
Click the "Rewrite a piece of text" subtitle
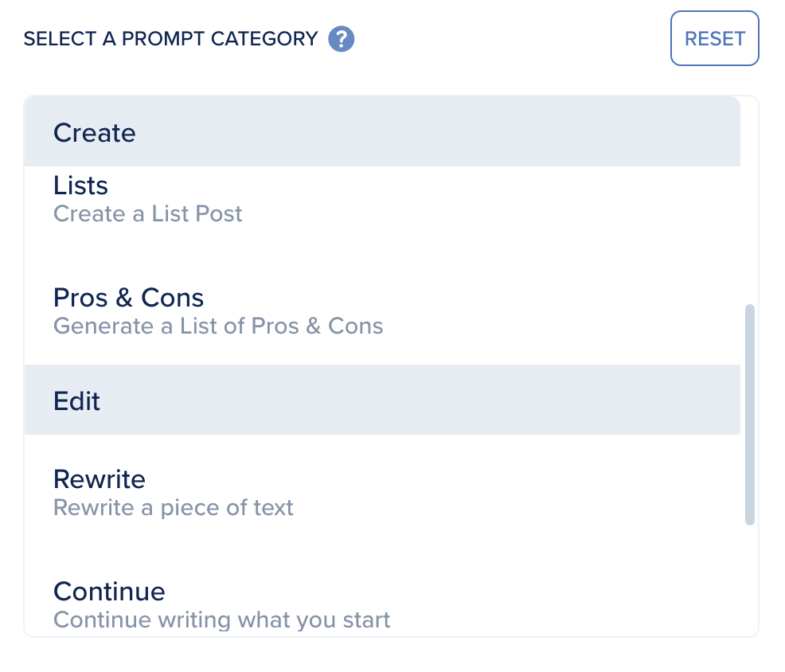point(174,507)
